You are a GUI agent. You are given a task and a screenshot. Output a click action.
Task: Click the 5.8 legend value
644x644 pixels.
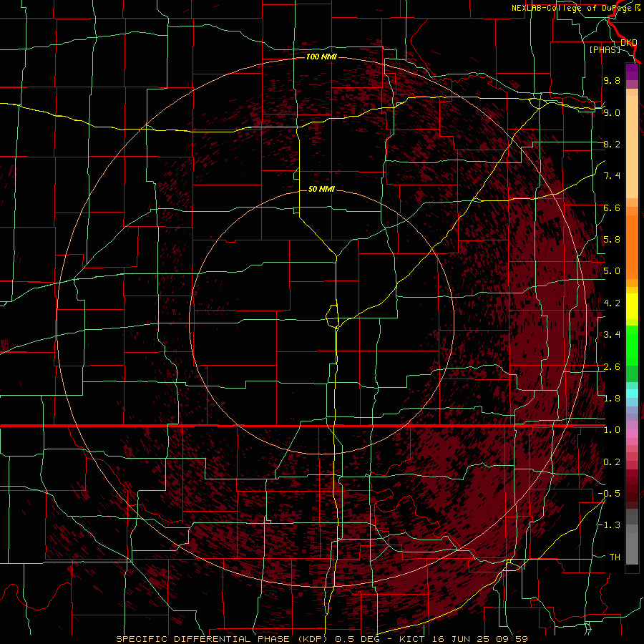coord(612,240)
